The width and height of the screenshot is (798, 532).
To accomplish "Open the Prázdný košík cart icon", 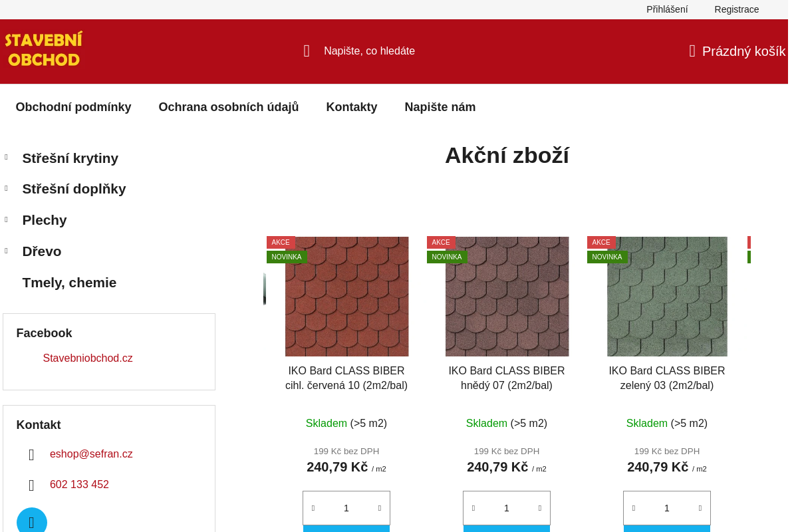I will pos(692,51).
